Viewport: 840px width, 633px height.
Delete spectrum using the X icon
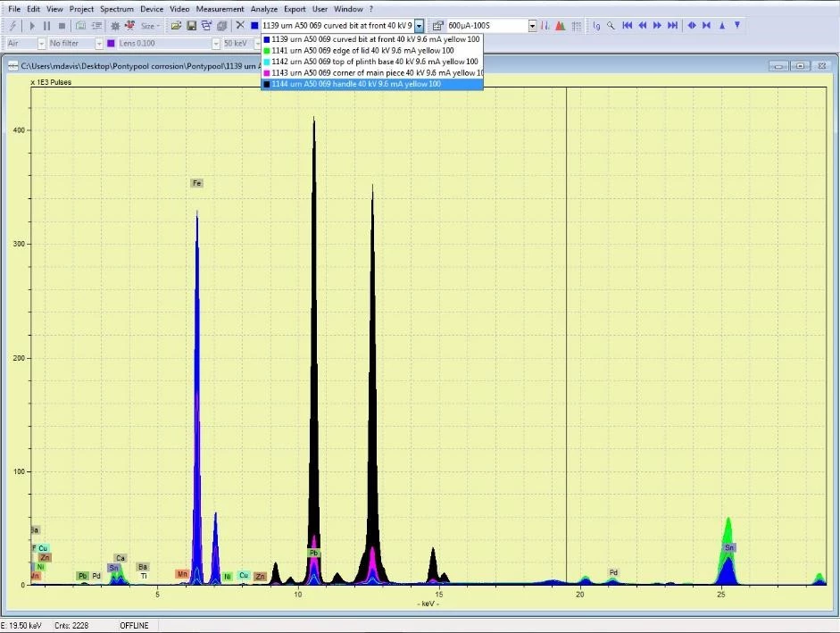(x=240, y=26)
